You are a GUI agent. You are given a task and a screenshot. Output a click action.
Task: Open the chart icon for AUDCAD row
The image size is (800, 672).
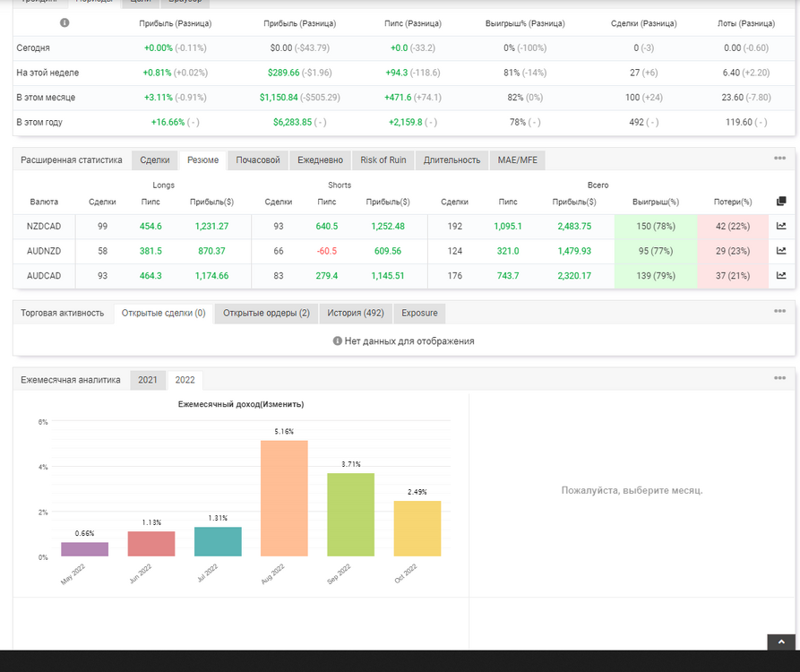click(x=781, y=275)
